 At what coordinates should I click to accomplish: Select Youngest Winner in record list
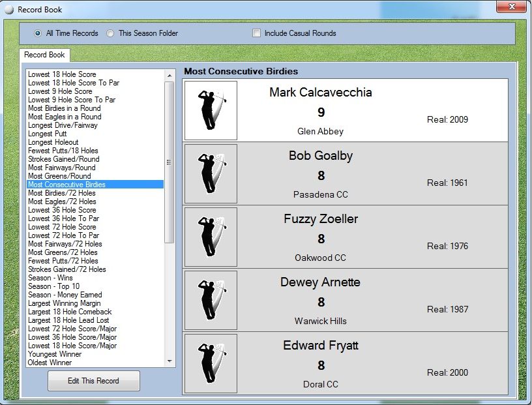[x=55, y=354]
